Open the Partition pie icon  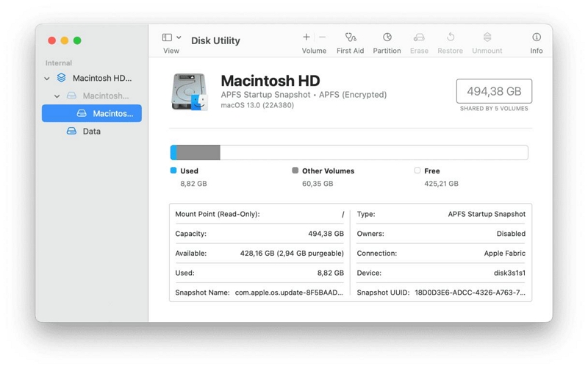point(387,37)
